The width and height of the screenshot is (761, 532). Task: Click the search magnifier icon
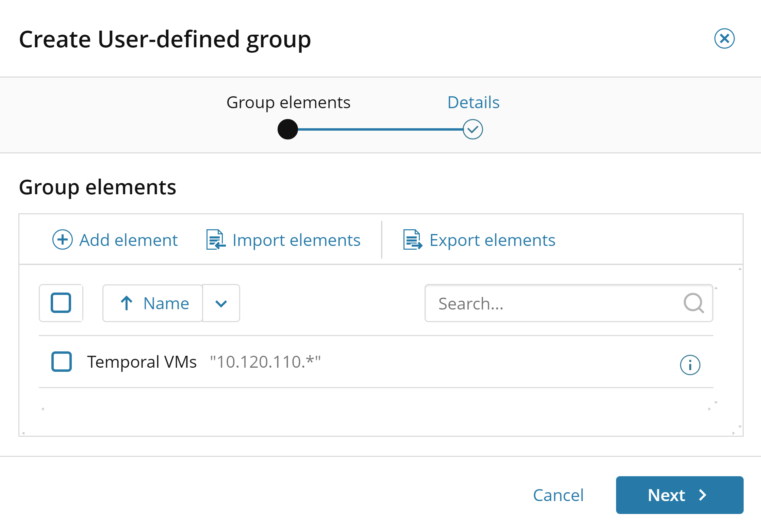click(693, 303)
